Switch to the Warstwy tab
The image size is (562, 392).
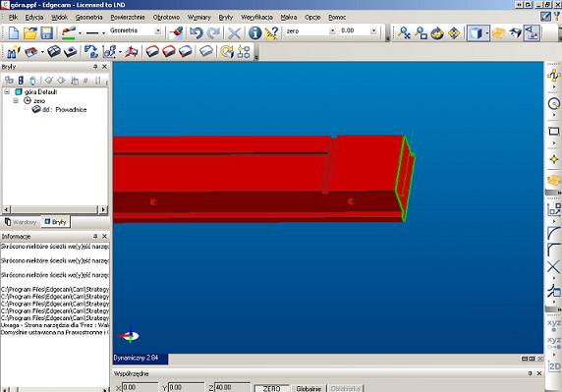coord(21,222)
